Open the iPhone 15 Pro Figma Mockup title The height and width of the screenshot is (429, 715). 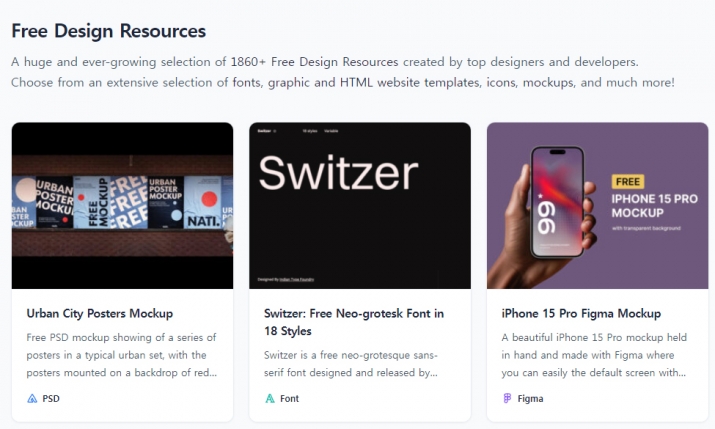coord(581,314)
